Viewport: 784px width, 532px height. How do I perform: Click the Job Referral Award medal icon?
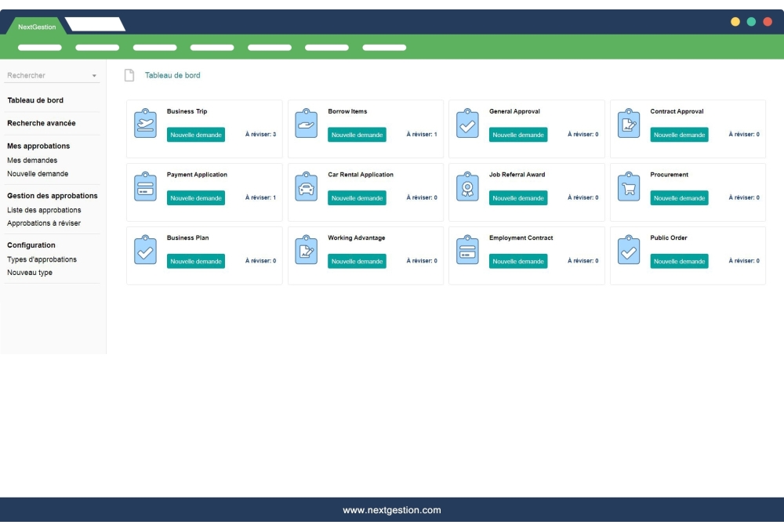466,186
